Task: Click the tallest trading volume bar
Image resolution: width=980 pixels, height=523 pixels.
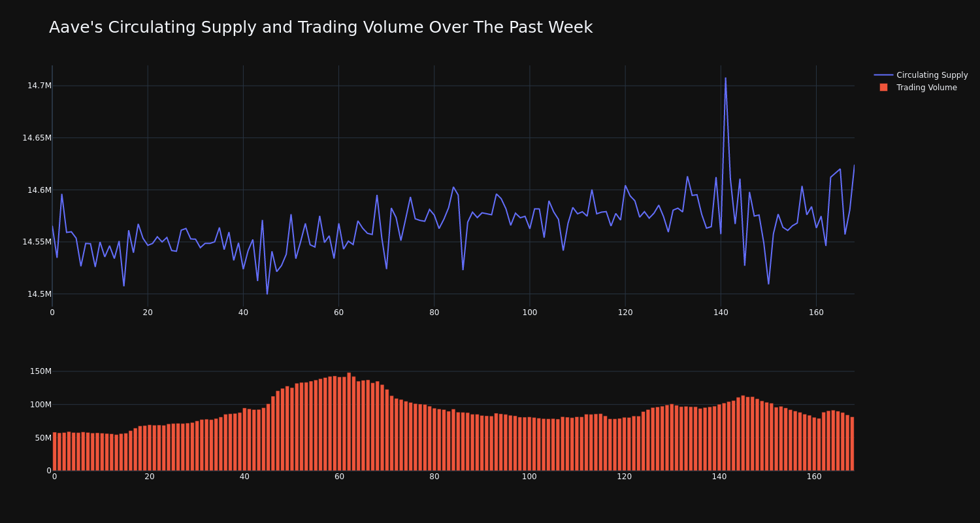Action: pyautogui.click(x=349, y=422)
